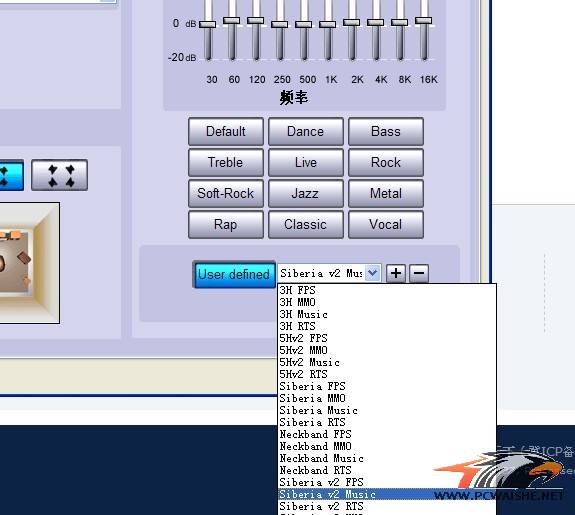Pick highlighted Siberia v2 Music entry

(x=387, y=494)
